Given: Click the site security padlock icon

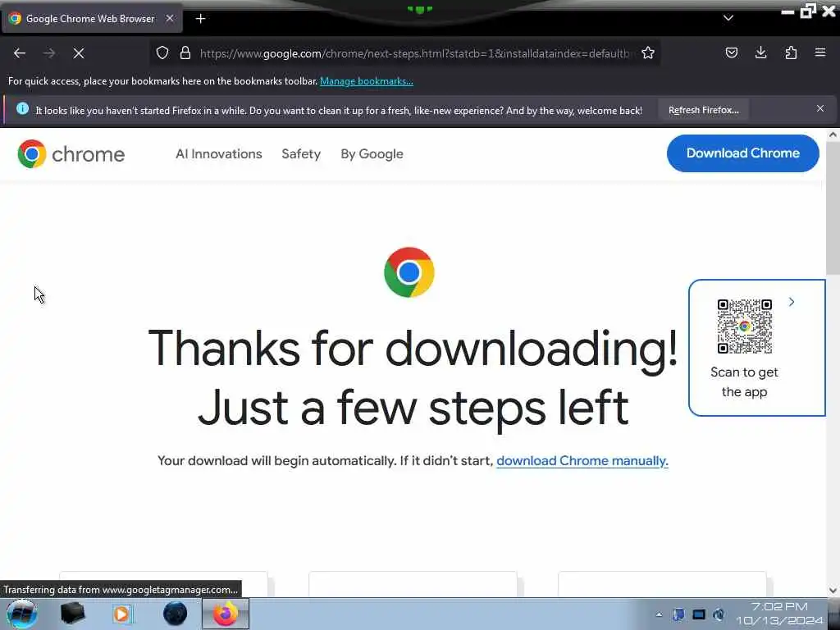Looking at the screenshot, I should tap(185, 52).
